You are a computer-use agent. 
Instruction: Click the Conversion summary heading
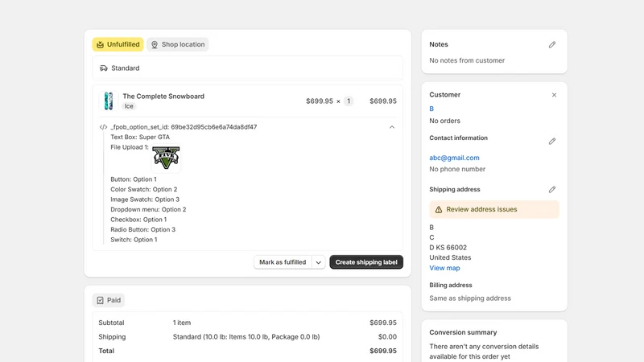point(463,332)
